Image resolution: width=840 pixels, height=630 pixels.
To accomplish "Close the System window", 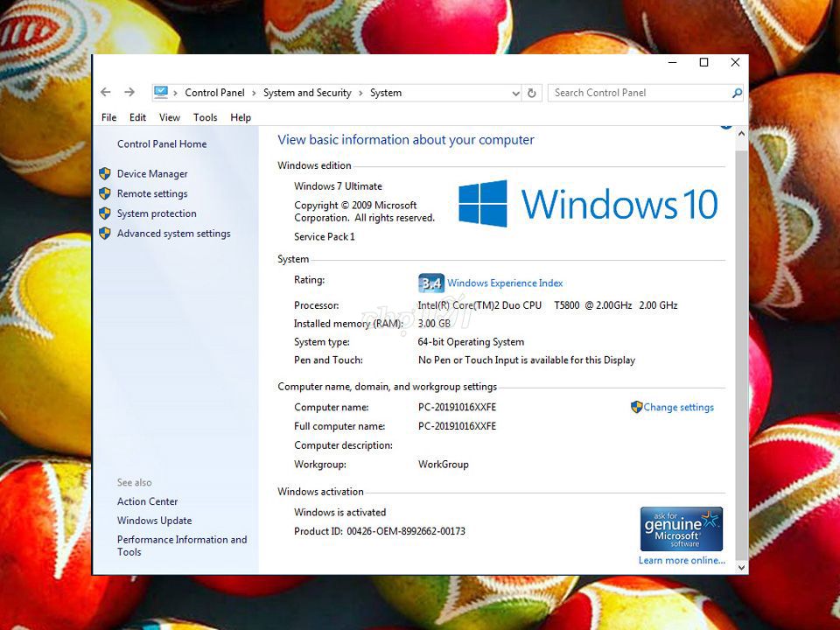I will pos(735,63).
